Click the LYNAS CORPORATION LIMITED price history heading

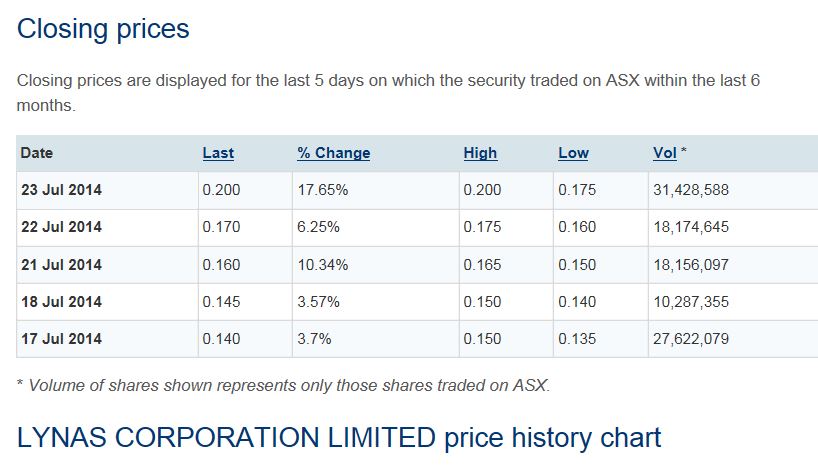tap(339, 437)
